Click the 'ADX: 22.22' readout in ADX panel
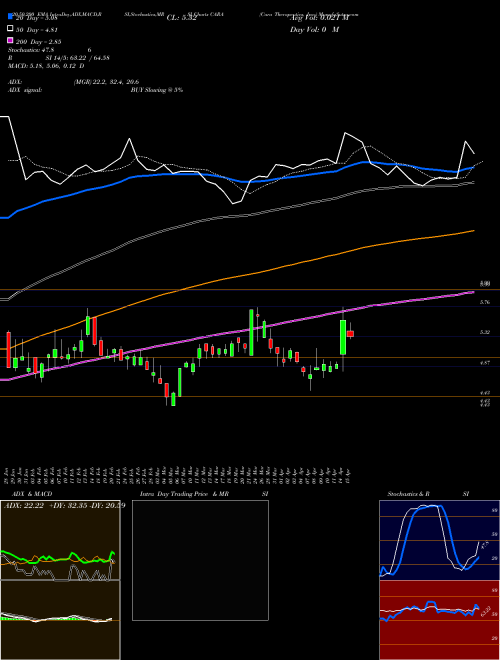The image size is (500, 660). pyautogui.click(x=24, y=506)
